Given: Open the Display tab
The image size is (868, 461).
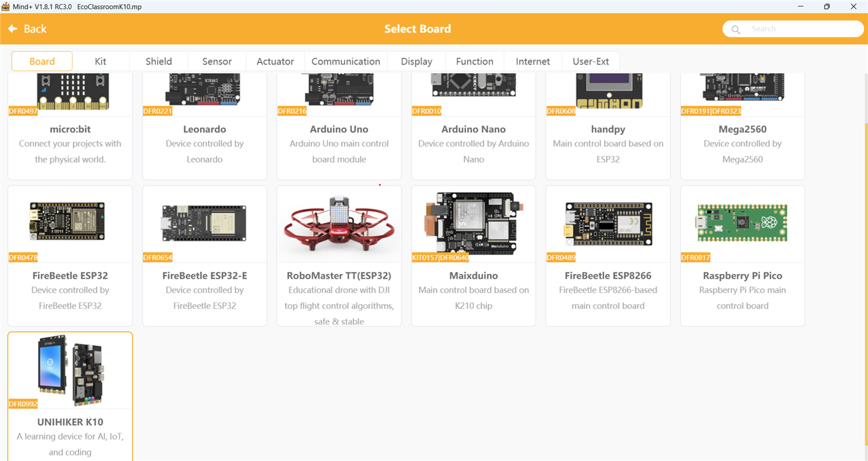Looking at the screenshot, I should pyautogui.click(x=416, y=61).
